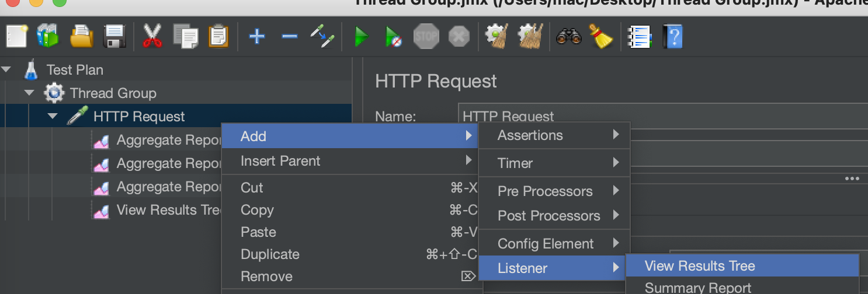Open Search with the binoculars icon

coord(568,37)
